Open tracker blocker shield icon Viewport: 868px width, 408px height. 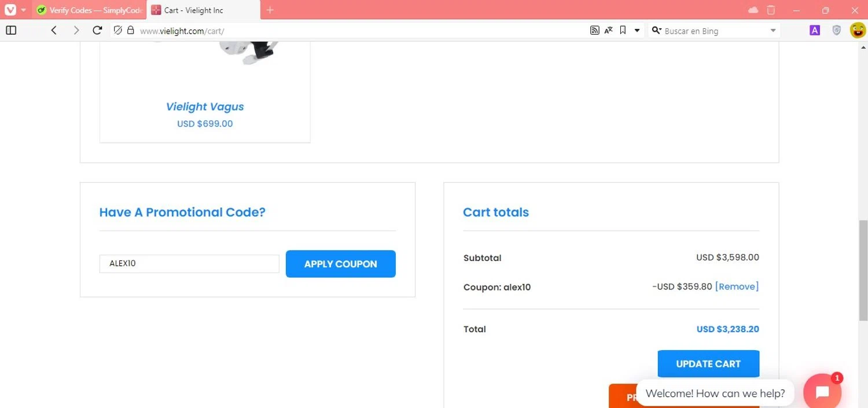(118, 30)
